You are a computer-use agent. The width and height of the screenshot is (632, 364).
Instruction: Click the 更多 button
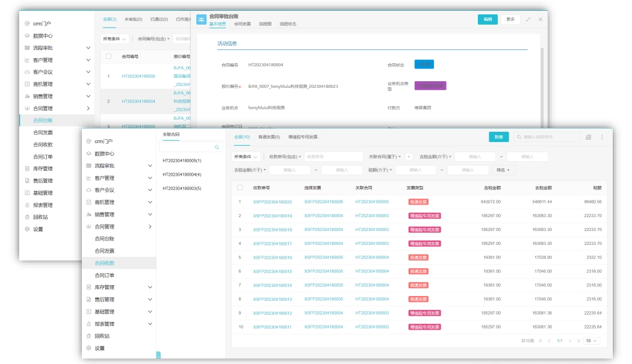tap(510, 19)
